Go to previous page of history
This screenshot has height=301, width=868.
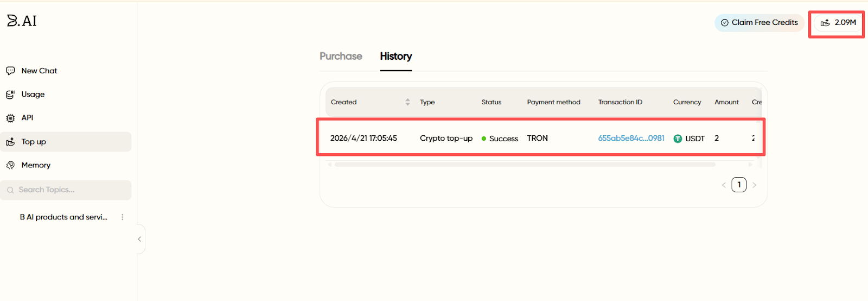(x=724, y=185)
